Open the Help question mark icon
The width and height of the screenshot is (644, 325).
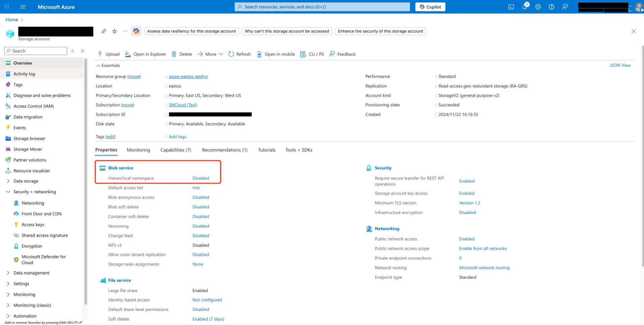pos(551,7)
